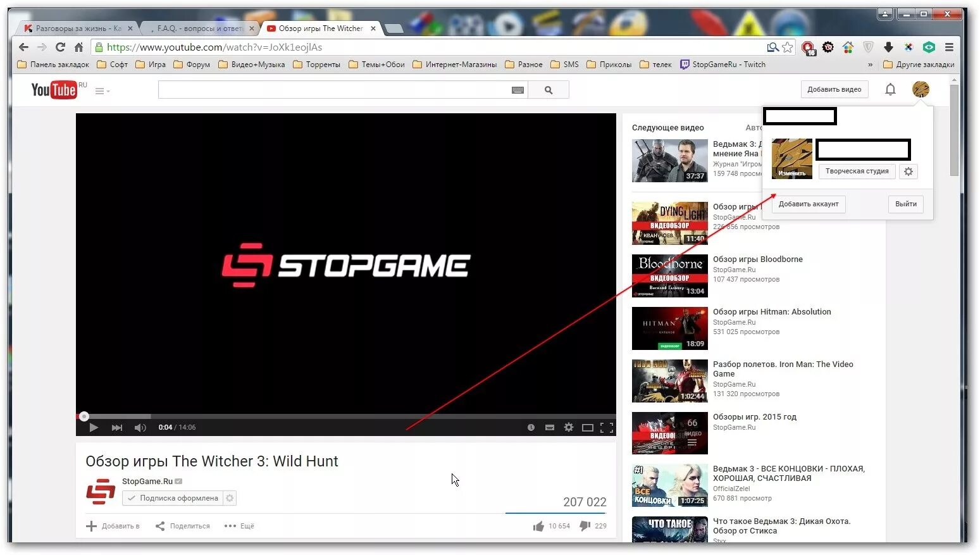The height and width of the screenshot is (555, 980).
Task: Click the browser forward arrow
Action: (42, 47)
